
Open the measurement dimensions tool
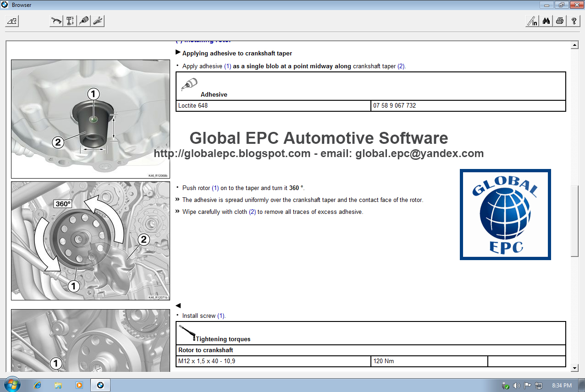pos(70,21)
